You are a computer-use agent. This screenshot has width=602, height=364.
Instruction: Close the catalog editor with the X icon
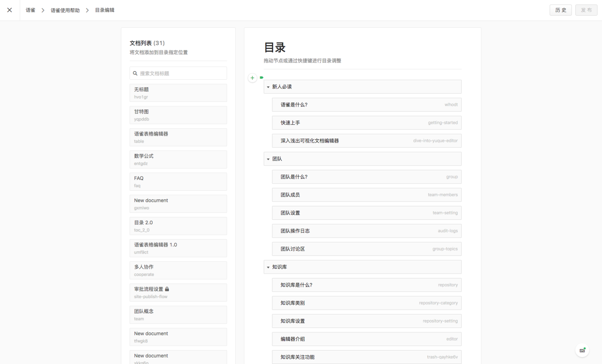pyautogui.click(x=9, y=10)
